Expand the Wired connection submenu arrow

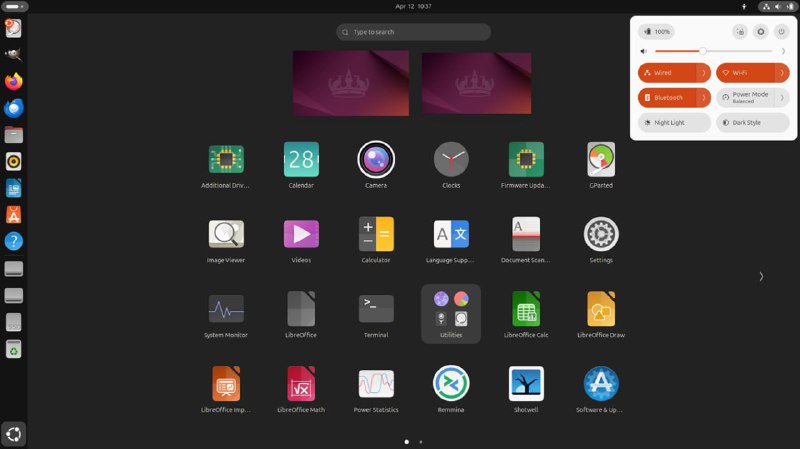pyautogui.click(x=704, y=72)
